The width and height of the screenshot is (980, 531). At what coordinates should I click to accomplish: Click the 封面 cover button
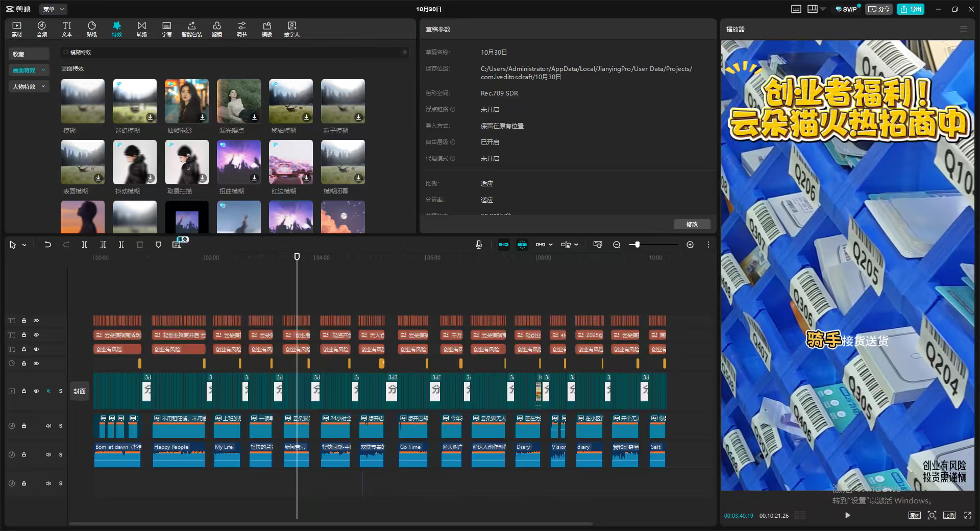pyautogui.click(x=79, y=391)
